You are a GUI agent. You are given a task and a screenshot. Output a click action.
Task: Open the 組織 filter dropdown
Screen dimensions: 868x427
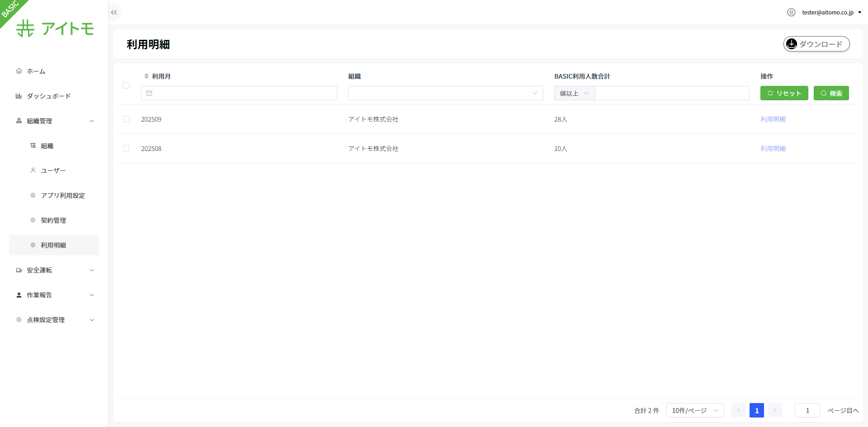(445, 93)
